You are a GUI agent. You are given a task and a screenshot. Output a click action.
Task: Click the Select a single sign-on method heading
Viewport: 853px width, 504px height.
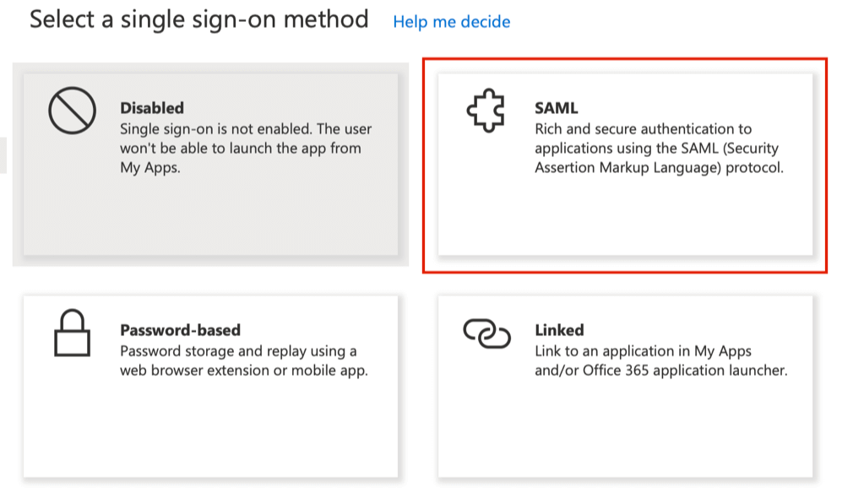click(199, 19)
